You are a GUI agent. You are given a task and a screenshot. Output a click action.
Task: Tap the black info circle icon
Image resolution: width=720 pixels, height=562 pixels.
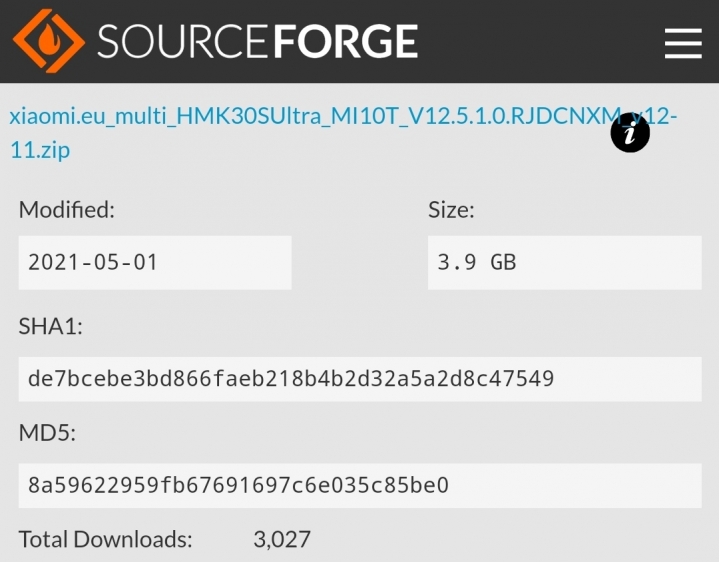click(630, 133)
